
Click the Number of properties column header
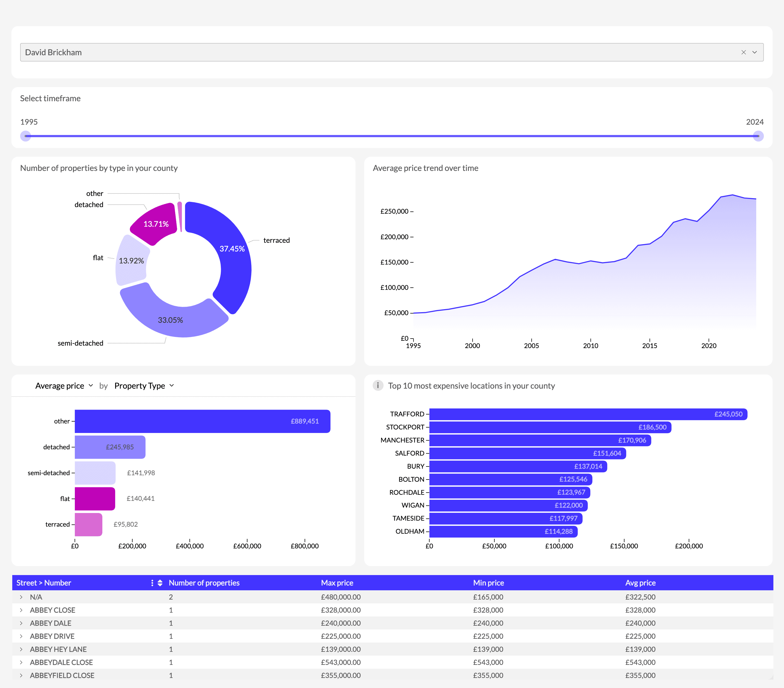coord(204,583)
